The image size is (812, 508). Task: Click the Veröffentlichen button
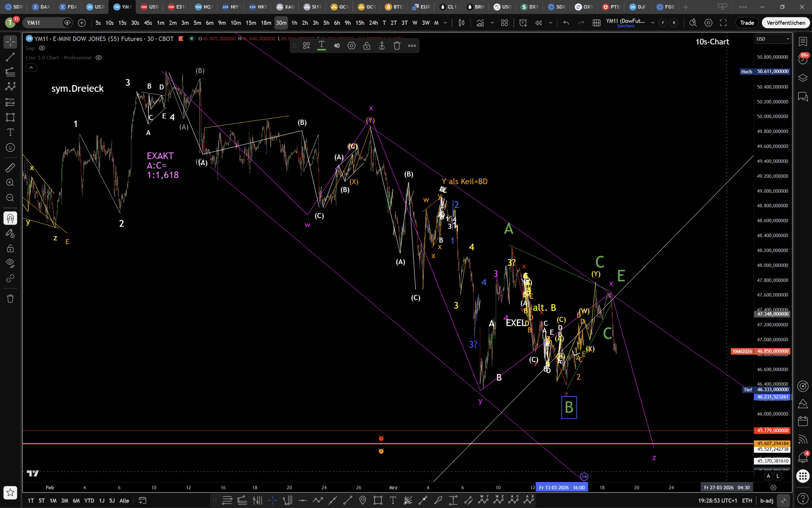click(785, 23)
